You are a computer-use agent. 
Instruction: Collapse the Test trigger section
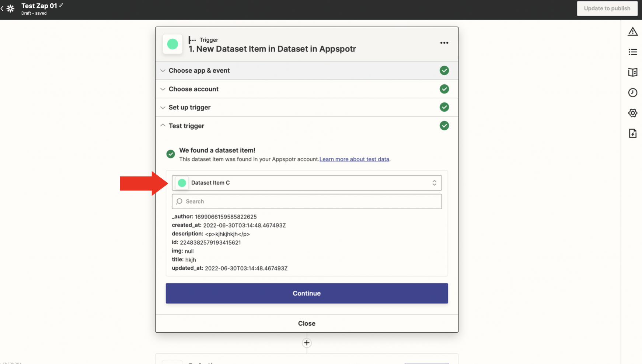click(307, 126)
